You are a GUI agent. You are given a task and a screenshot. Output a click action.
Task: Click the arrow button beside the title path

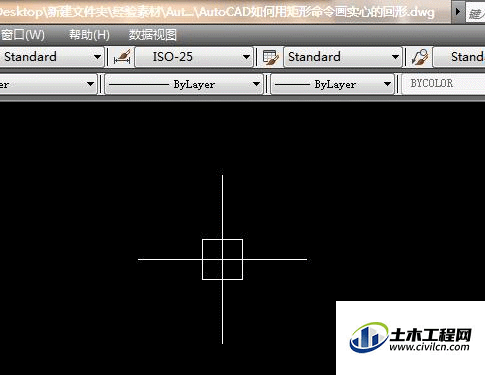(x=458, y=12)
